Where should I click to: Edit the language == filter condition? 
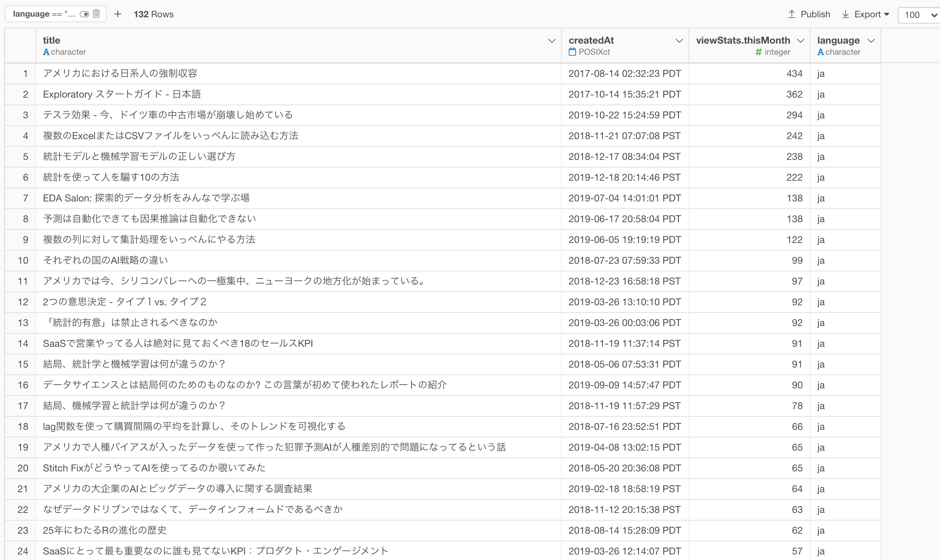pos(44,14)
